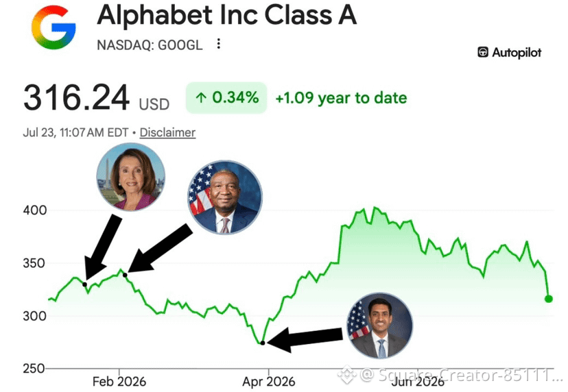Click the Apr 2026 axis label
The image size is (568, 392).
[268, 382]
